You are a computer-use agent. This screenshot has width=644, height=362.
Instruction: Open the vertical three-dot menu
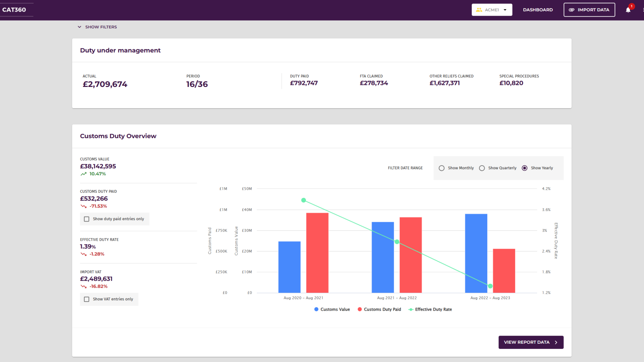click(643, 10)
